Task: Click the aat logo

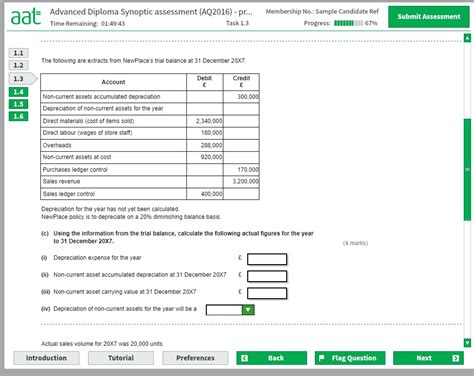Action: pyautogui.click(x=26, y=17)
